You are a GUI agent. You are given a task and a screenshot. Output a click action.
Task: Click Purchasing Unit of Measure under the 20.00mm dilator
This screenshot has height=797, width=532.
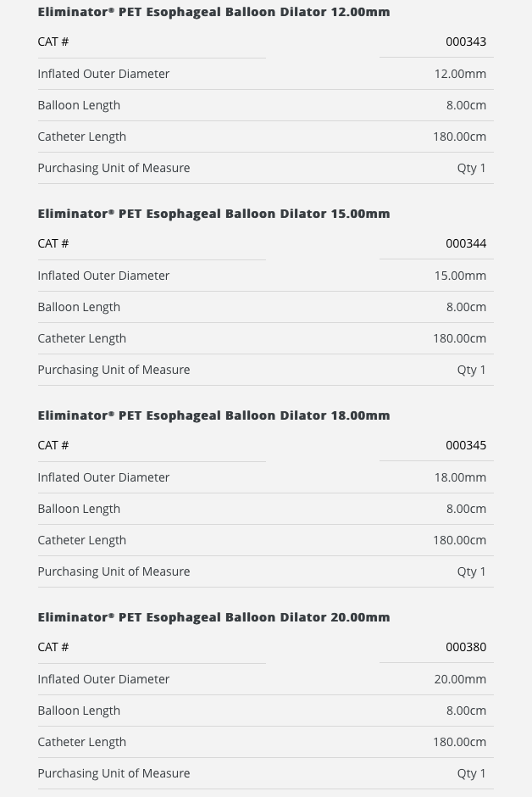[x=114, y=773]
